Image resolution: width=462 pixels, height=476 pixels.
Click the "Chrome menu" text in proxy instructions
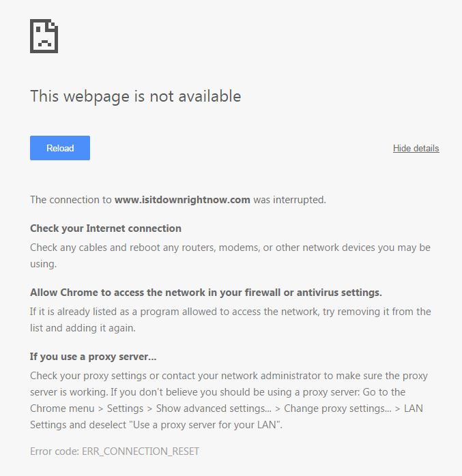(62, 408)
